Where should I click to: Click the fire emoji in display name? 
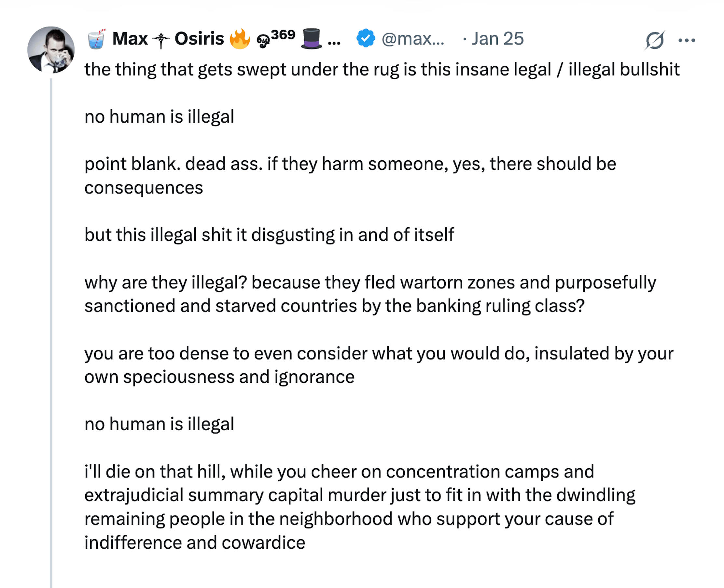click(x=240, y=39)
